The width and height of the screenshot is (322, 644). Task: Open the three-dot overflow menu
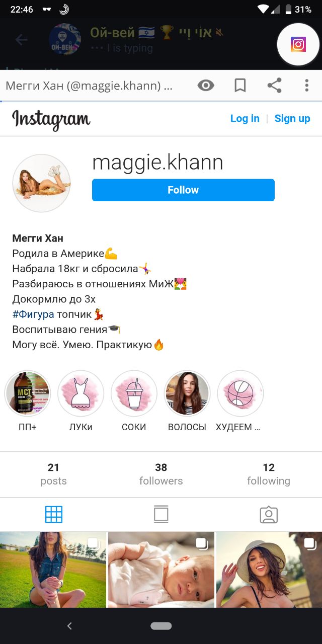click(306, 86)
